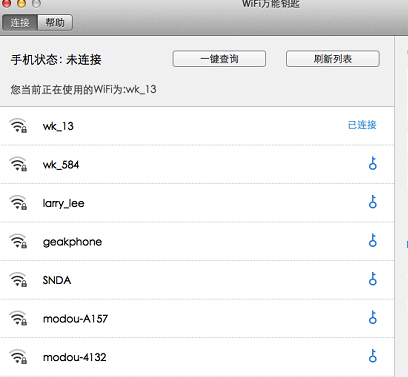Image resolution: width=408 pixels, height=377 pixels.
Task: Select the SNDA network name
Action: click(x=57, y=280)
